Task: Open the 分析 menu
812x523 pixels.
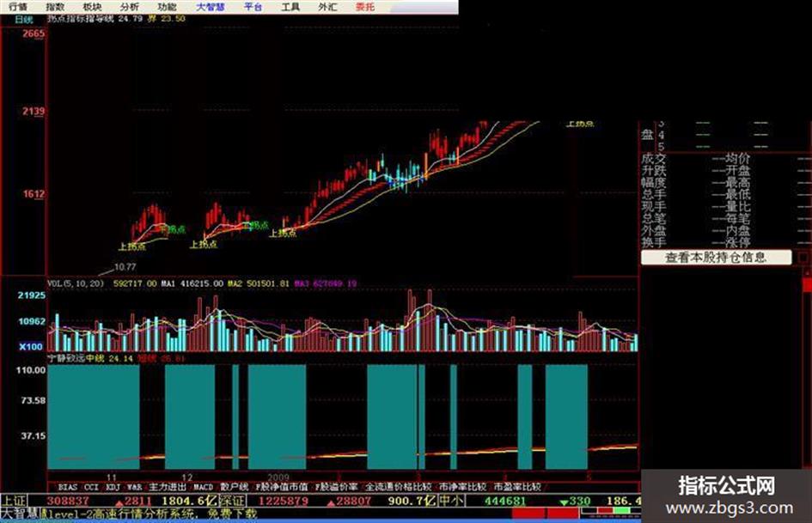Action: click(x=129, y=7)
